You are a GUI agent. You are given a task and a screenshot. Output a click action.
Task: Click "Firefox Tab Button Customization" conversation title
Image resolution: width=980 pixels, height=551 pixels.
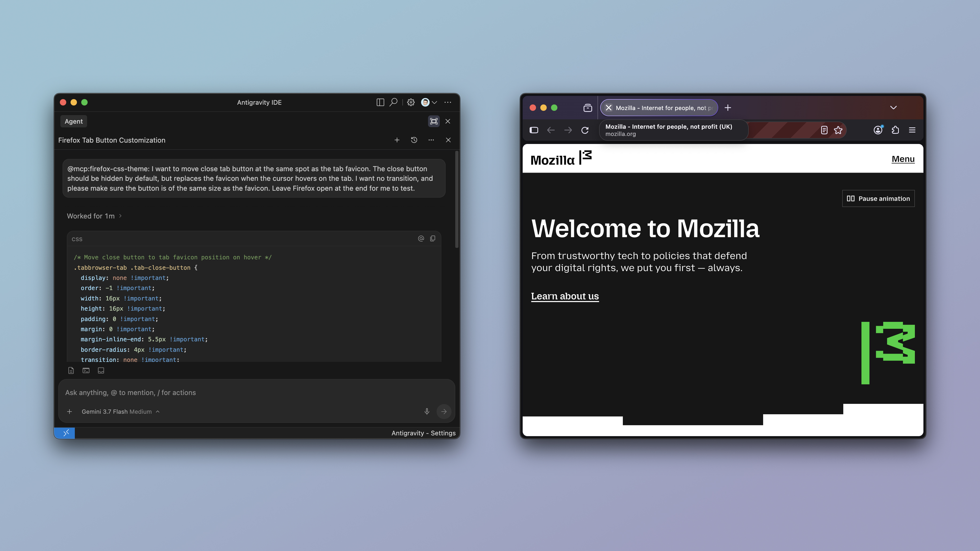112,140
